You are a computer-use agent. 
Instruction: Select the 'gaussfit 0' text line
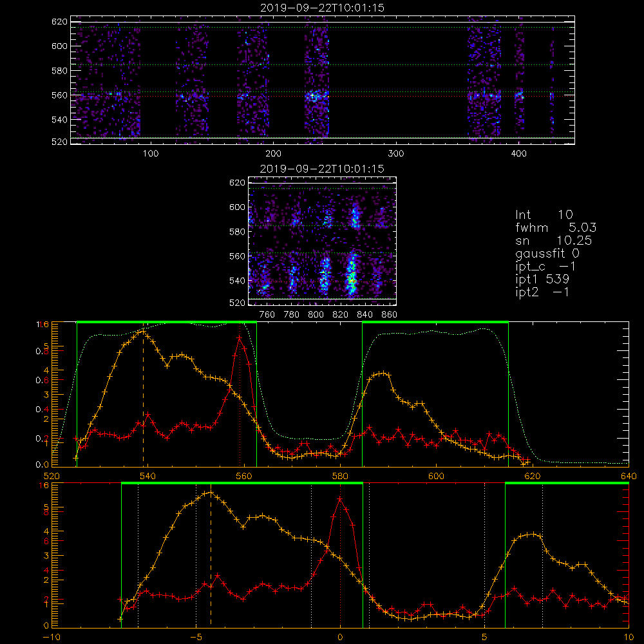tap(547, 253)
